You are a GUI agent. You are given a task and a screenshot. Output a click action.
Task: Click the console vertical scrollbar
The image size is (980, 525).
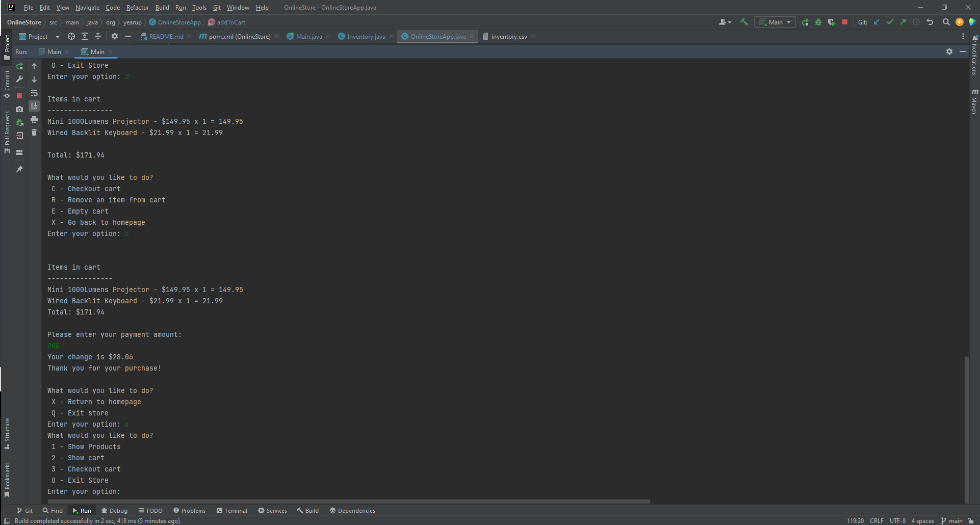click(x=967, y=430)
